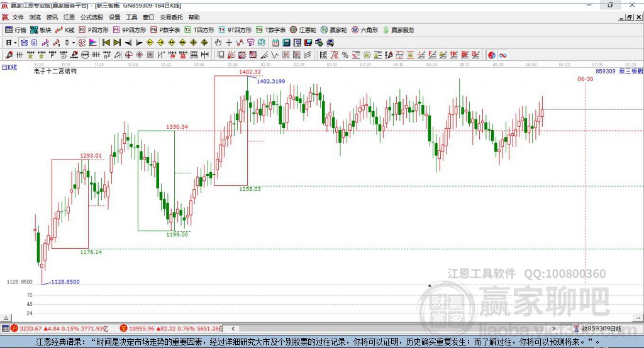644x348 pixels.
Task: Open the 工具 menu
Action: (x=131, y=17)
